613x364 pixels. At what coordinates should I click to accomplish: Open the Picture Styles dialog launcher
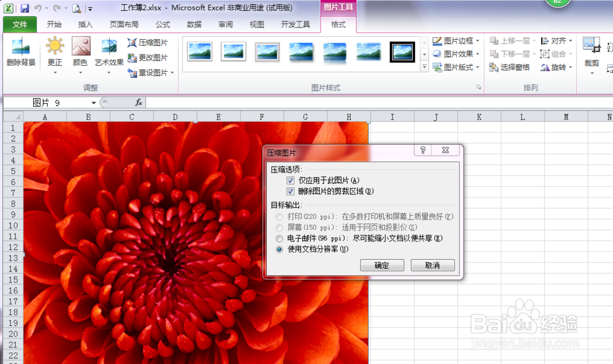[479, 88]
